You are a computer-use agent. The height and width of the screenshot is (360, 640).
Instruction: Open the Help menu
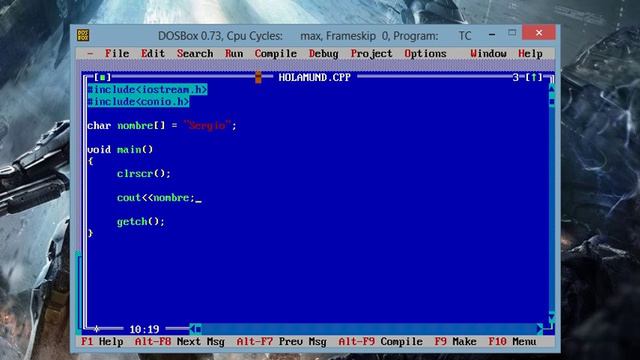tap(530, 53)
